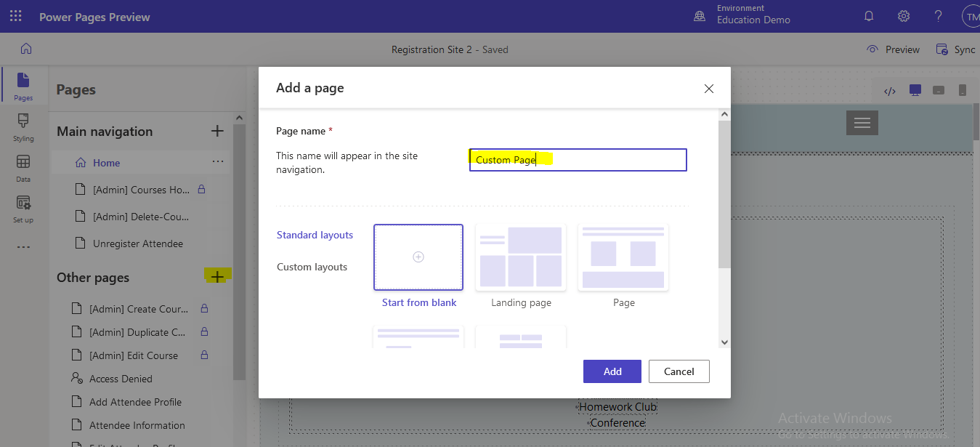Click the Add button in the dialog
The image size is (980, 447).
point(612,371)
